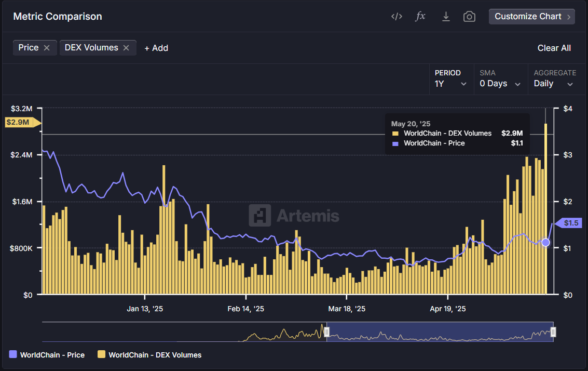Screen dimensions: 588x371
Task: Add another metric with + Add
Action: pyautogui.click(x=156, y=48)
